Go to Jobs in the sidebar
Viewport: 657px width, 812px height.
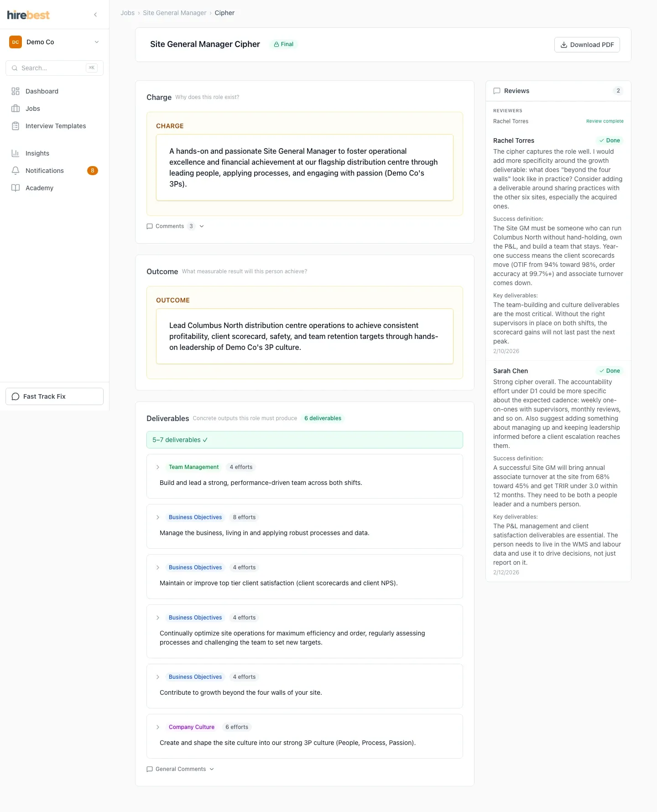click(x=54, y=109)
